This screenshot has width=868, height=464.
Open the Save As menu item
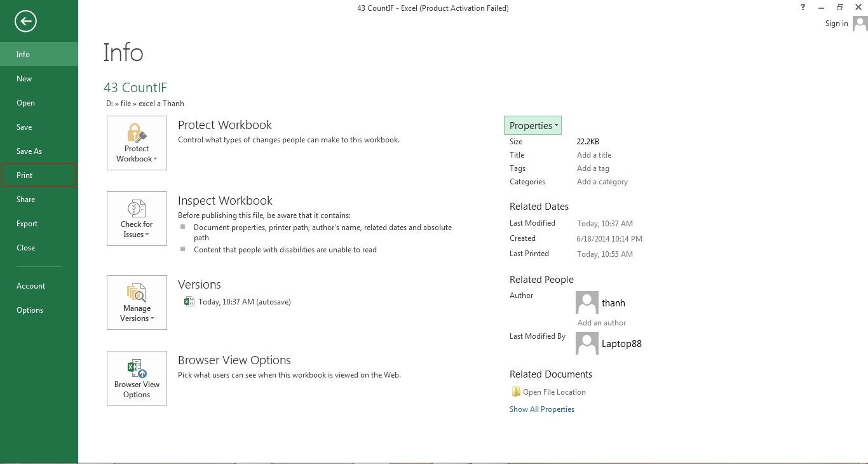[29, 151]
